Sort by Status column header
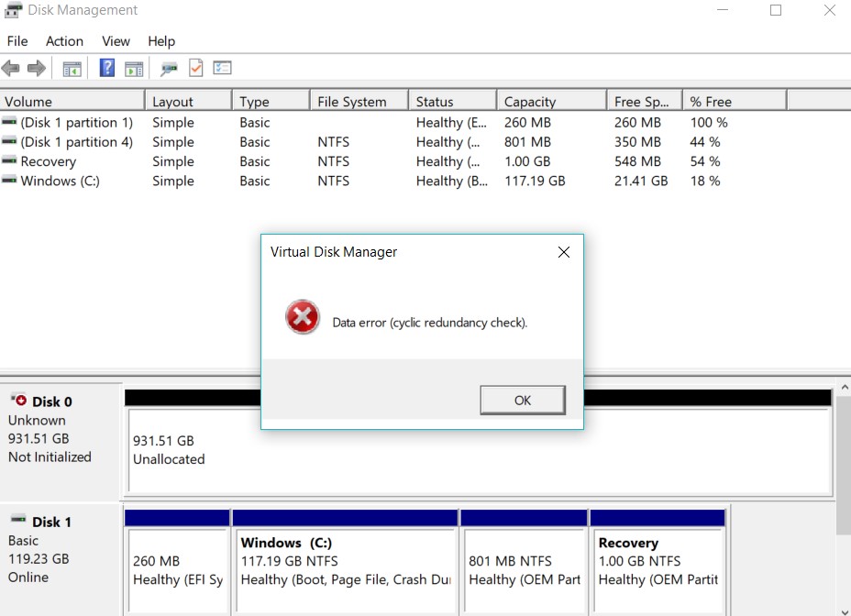 tap(453, 102)
